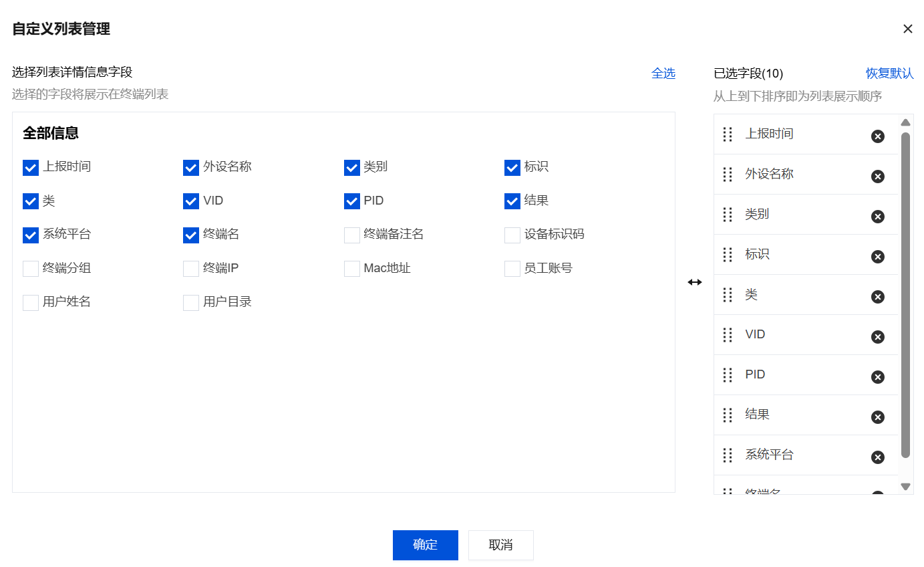This screenshot has width=924, height=567.
Task: Uncheck the PID checkbox
Action: tap(352, 201)
